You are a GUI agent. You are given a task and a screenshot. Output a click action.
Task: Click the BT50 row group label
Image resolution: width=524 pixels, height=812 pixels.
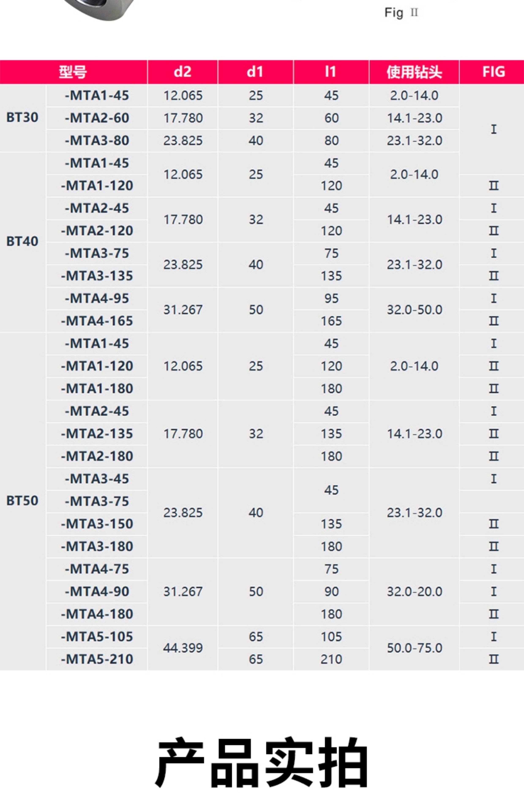[x=22, y=501]
